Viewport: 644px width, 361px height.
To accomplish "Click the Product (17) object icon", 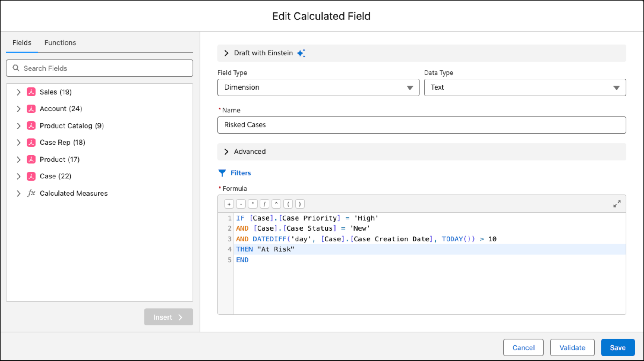I will [x=31, y=159].
